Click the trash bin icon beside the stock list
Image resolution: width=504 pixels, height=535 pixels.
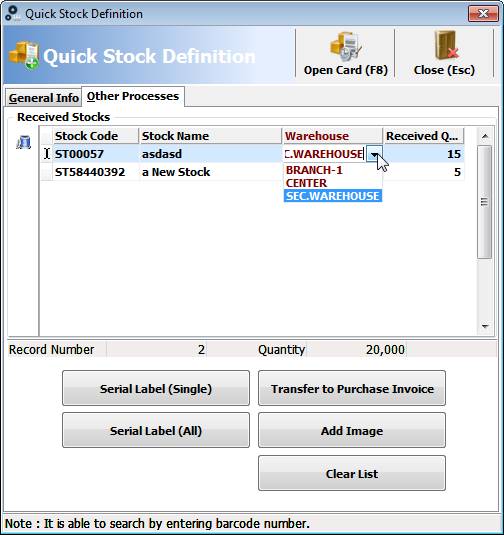[24, 142]
